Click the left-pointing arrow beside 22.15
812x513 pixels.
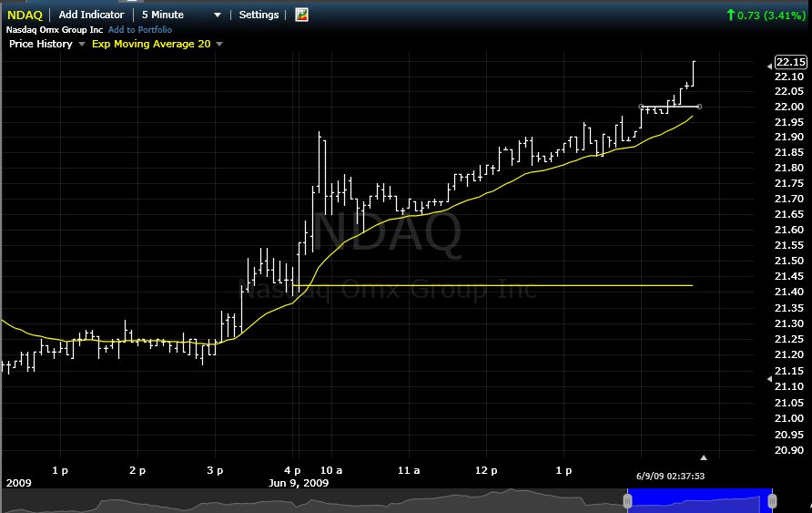click(x=769, y=67)
